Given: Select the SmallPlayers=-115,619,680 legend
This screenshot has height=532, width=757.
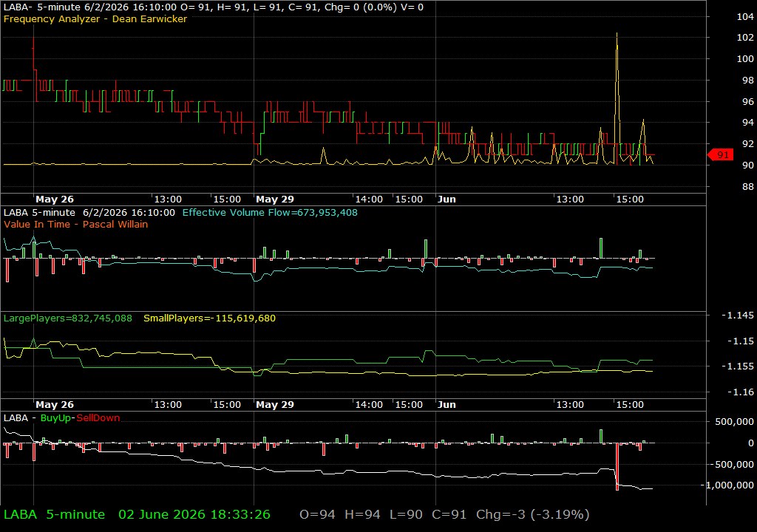Looking at the screenshot, I should (x=209, y=318).
